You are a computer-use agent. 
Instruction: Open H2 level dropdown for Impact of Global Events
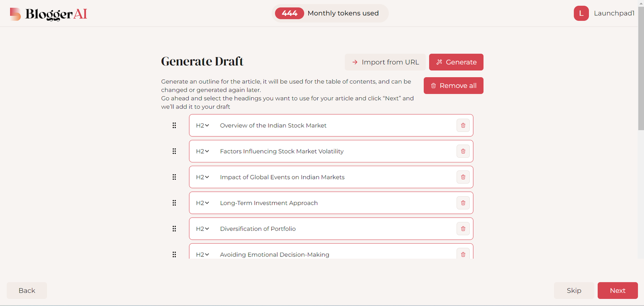coord(202,177)
